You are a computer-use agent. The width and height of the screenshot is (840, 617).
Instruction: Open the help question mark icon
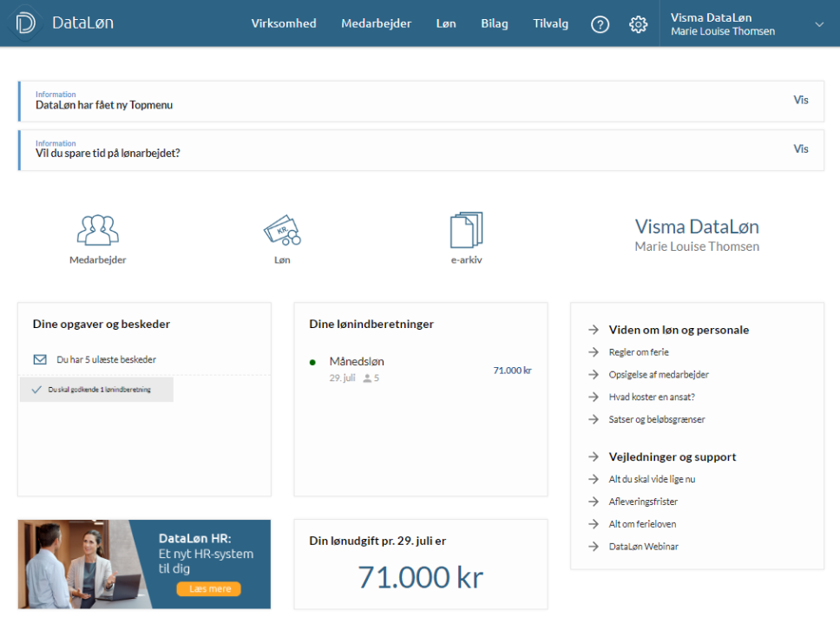point(600,24)
